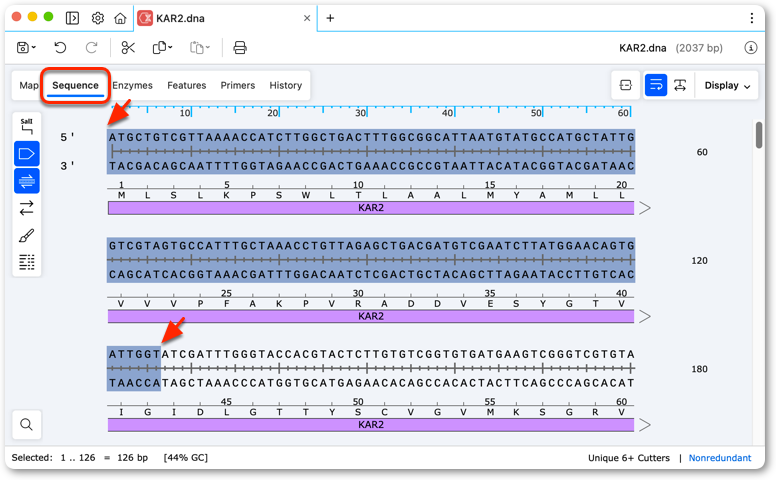Image resolution: width=776 pixels, height=480 pixels.
Task: Cut selection with scissors icon
Action: click(x=128, y=48)
